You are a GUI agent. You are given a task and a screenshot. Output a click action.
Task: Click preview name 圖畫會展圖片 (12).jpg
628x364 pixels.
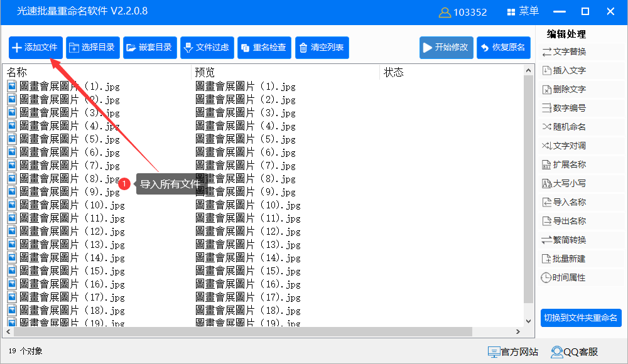(248, 232)
